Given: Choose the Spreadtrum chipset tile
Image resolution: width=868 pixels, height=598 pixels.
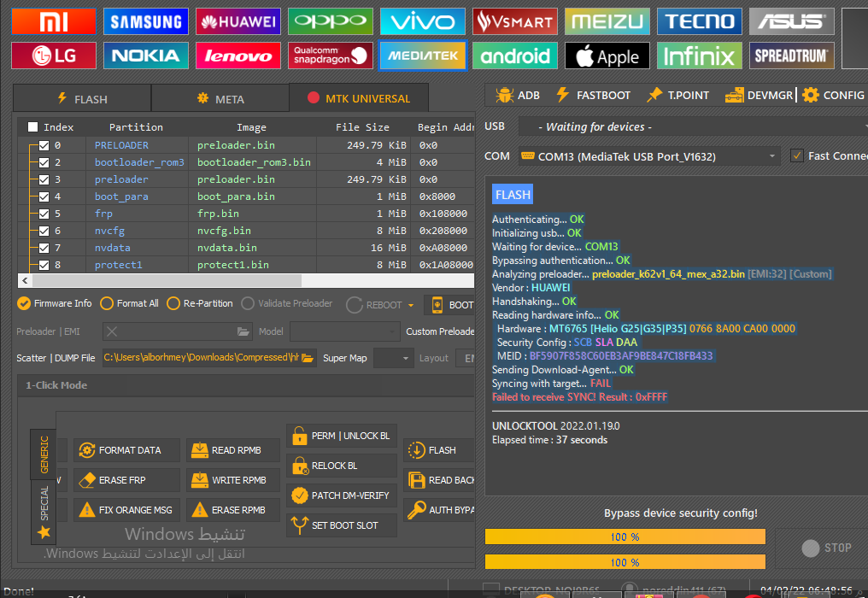Looking at the screenshot, I should click(x=792, y=56).
